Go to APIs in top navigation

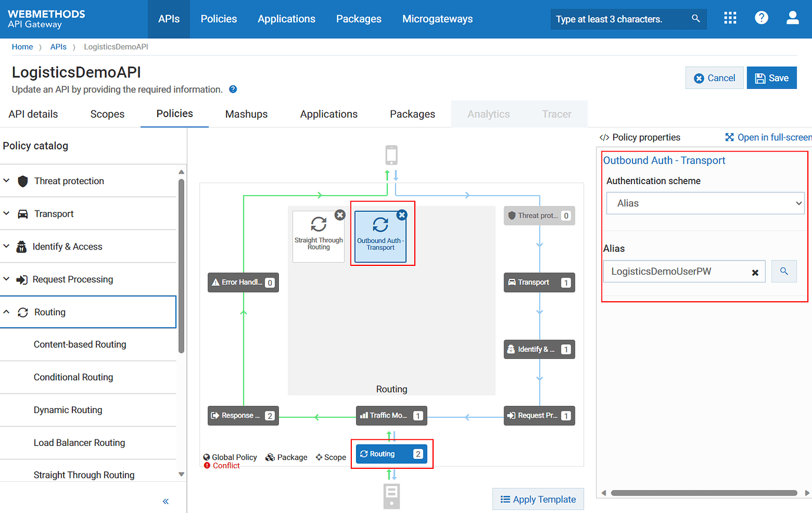[169, 19]
